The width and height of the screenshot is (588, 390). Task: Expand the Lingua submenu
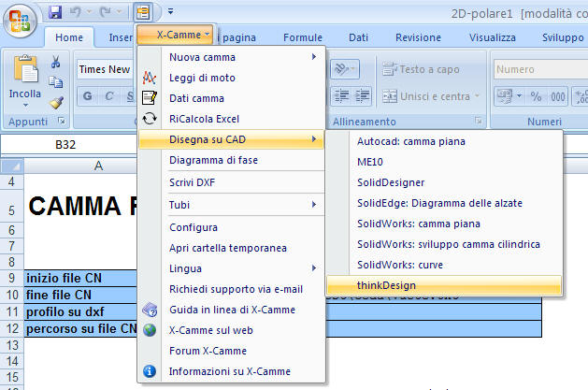pyautogui.click(x=231, y=268)
